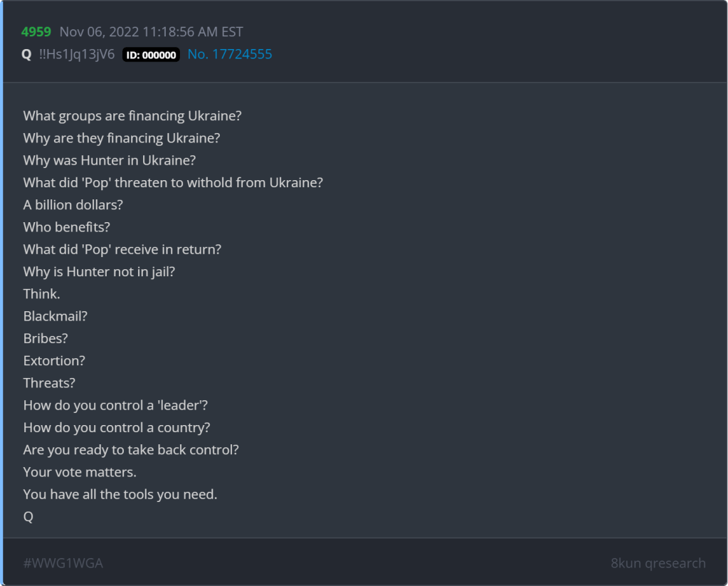Click the Q signature ending the post
728x586 pixels.
28,517
